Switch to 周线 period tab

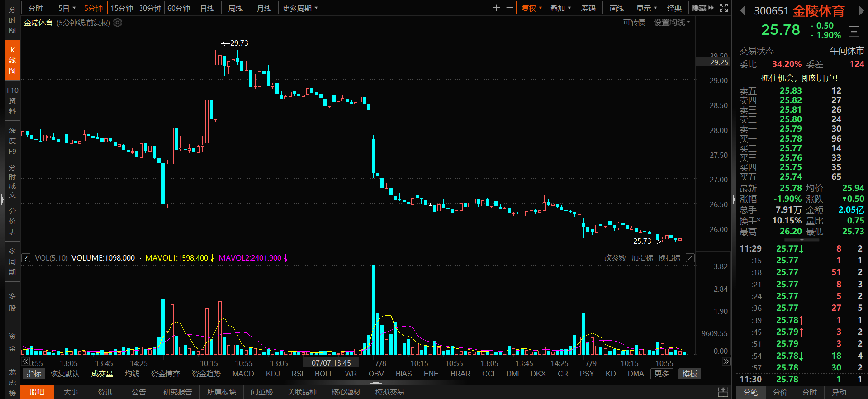236,8
